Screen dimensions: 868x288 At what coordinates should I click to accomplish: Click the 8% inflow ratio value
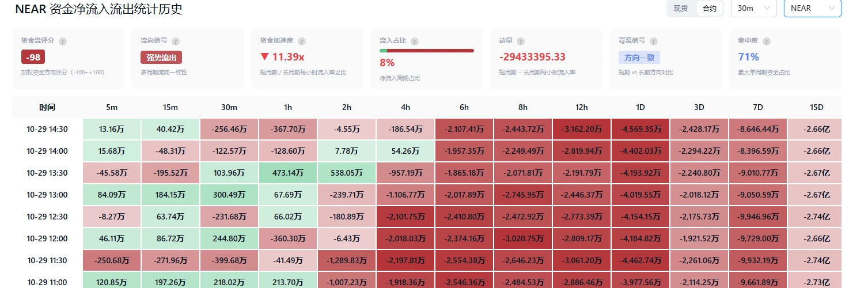point(387,63)
